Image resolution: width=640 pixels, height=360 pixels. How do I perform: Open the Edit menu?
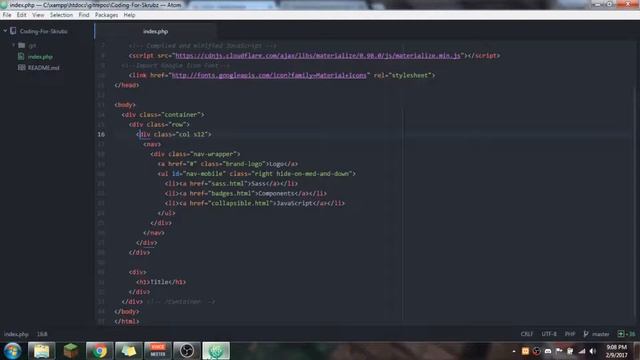(21, 15)
